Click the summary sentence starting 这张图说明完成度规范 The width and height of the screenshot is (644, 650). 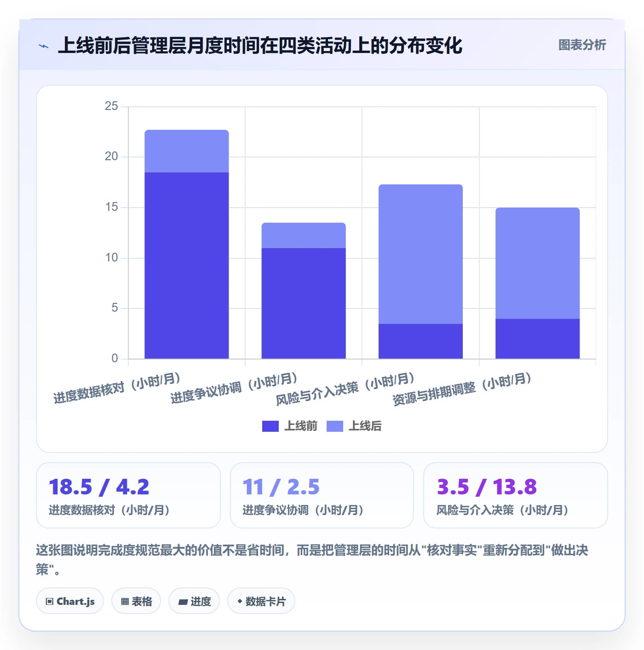tap(312, 560)
